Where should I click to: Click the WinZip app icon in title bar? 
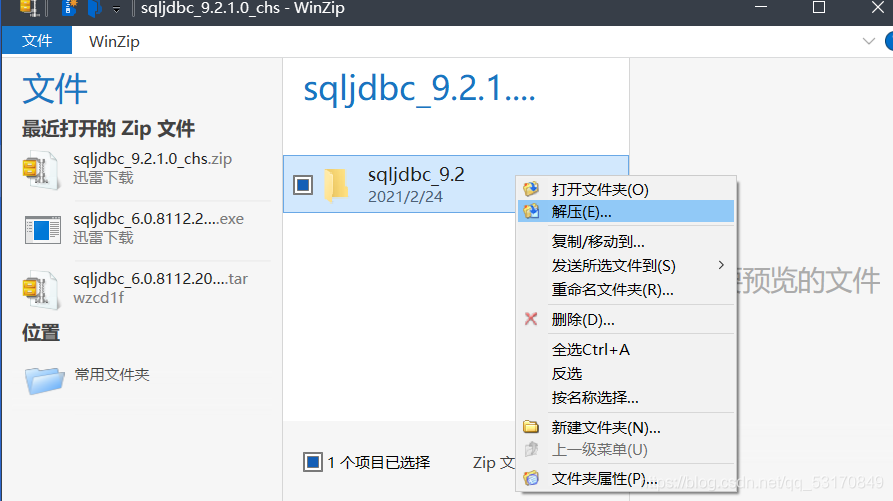[30, 7]
